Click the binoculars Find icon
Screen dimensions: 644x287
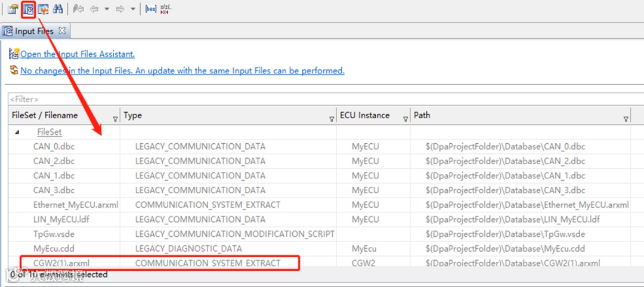pos(58,9)
